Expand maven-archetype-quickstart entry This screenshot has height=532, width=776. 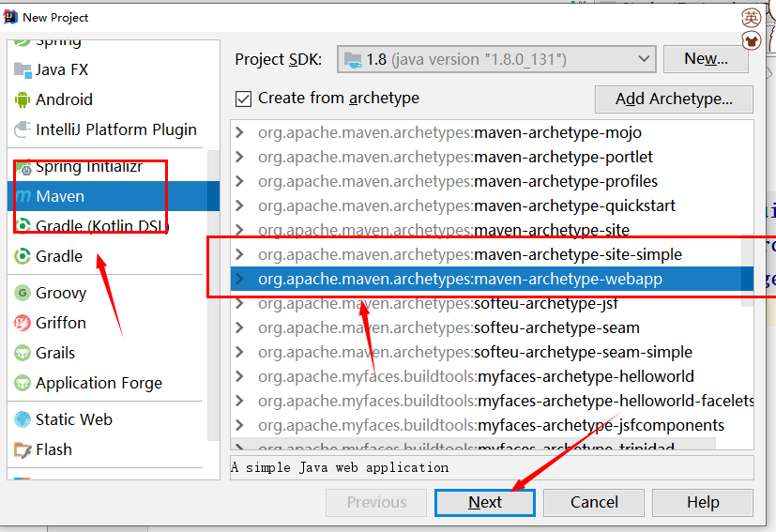tap(240, 205)
